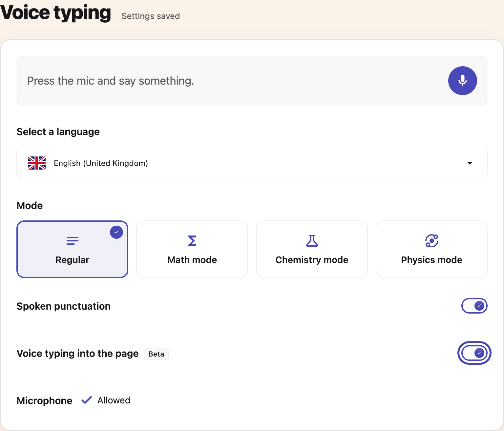This screenshot has height=431, width=504.
Task: Click the 'Mode' section heading
Action: click(30, 206)
